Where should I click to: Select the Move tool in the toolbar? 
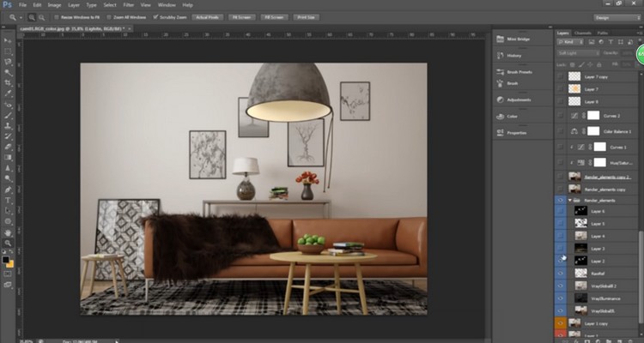tap(9, 40)
